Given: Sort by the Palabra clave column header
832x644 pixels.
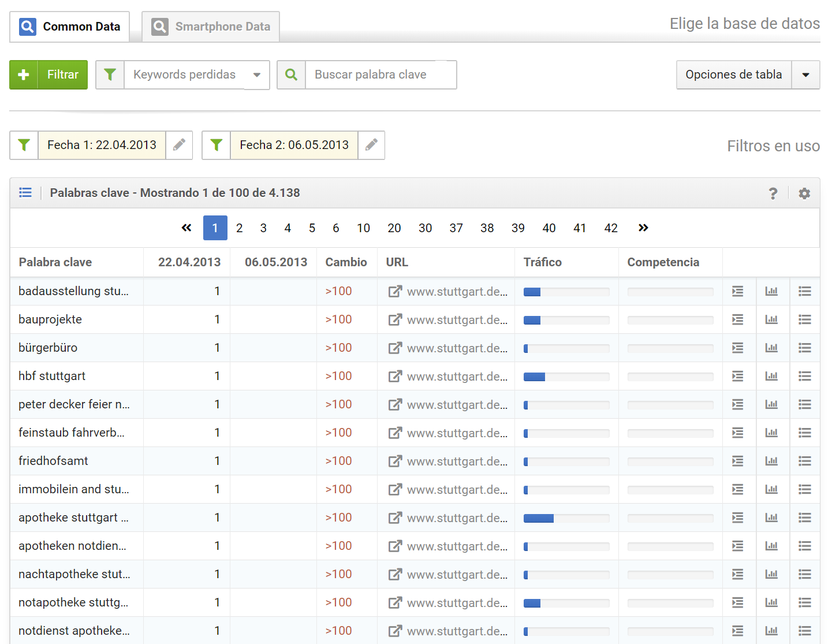Looking at the screenshot, I should 55,262.
